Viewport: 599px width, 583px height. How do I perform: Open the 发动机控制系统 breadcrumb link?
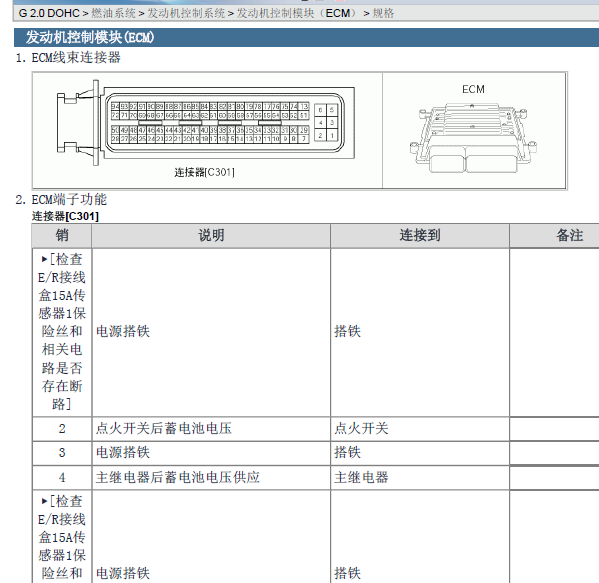point(186,13)
